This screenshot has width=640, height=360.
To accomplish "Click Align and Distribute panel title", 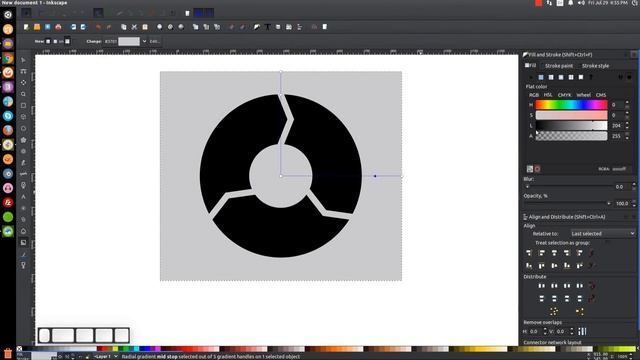I will pos(567,217).
